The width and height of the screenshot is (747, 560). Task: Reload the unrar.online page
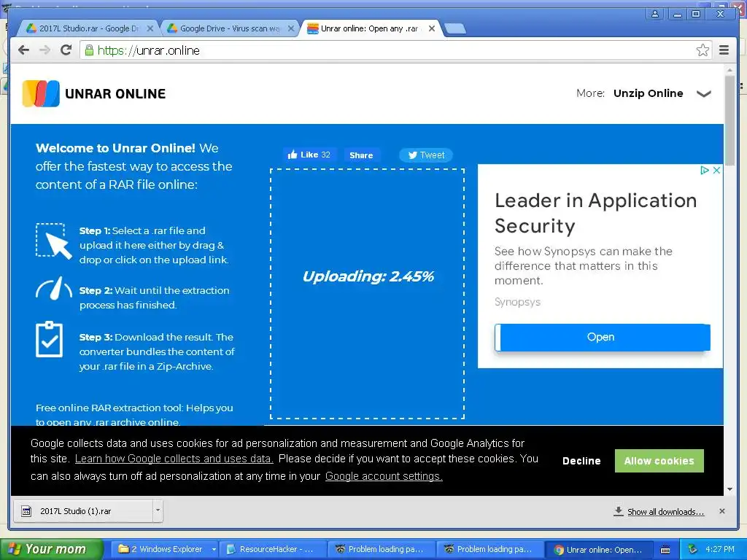point(66,50)
